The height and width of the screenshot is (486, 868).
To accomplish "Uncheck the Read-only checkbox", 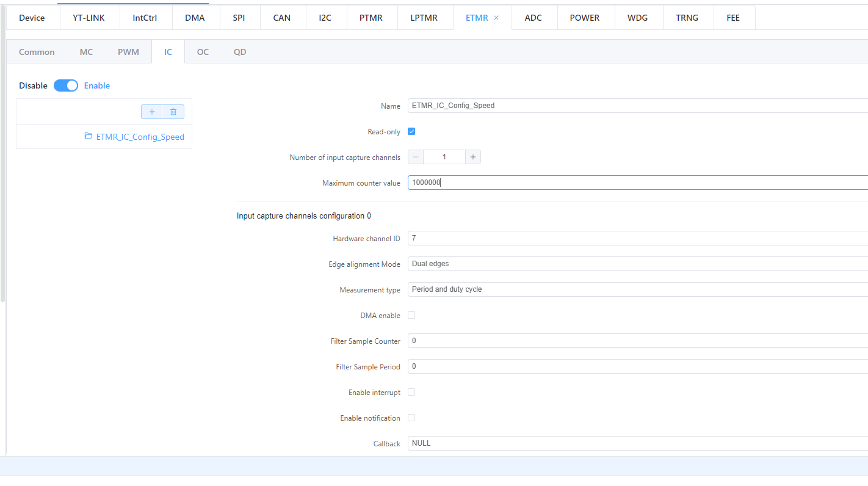I will coord(411,131).
